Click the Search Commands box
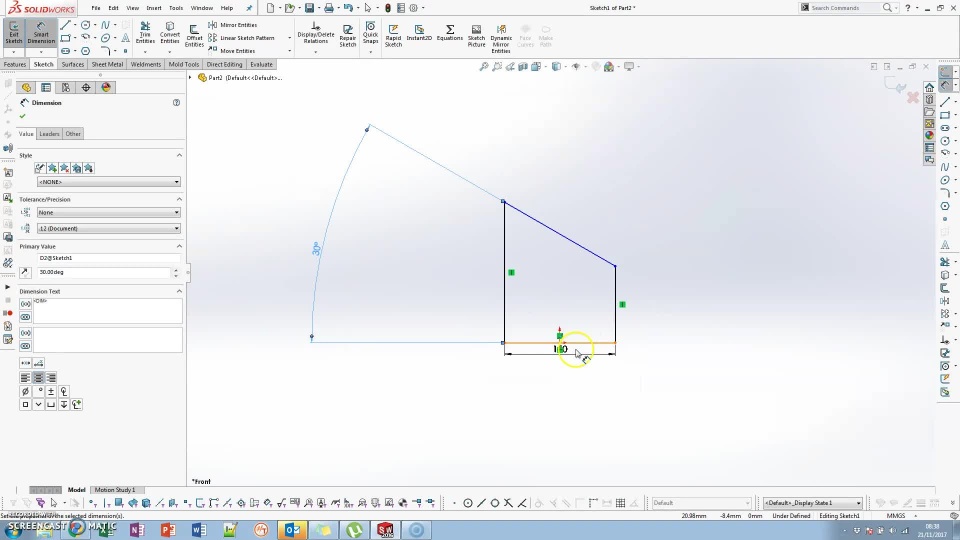The width and height of the screenshot is (960, 540). pyautogui.click(x=846, y=8)
